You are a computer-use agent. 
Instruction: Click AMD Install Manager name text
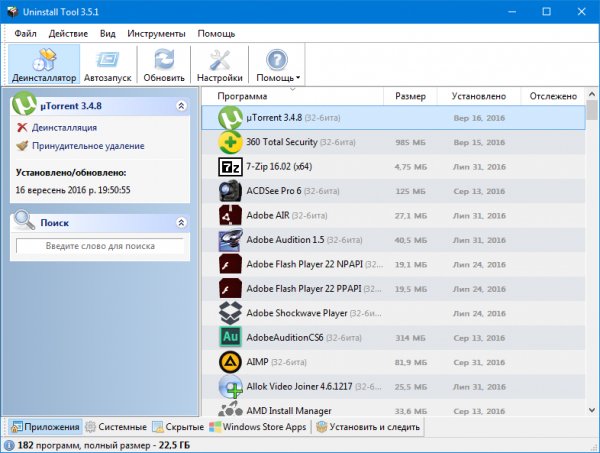tap(289, 411)
